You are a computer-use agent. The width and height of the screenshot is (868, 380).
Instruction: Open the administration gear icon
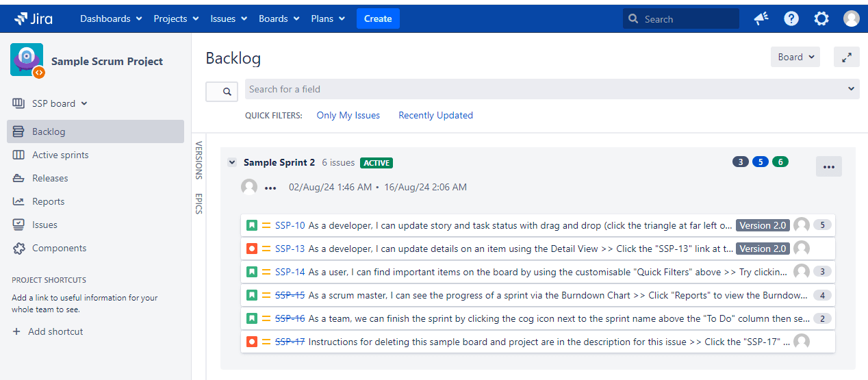pyautogui.click(x=821, y=19)
